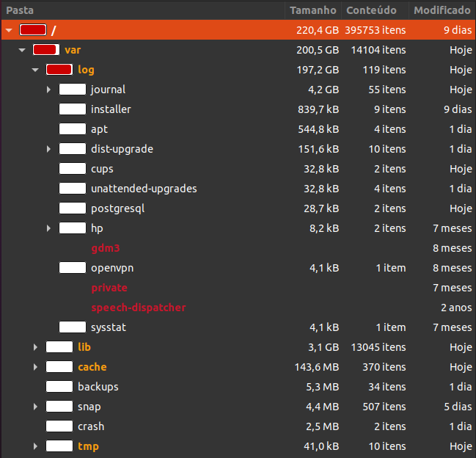The width and height of the screenshot is (476, 458).
Task: Select the postgresql folder
Action: pyautogui.click(x=118, y=208)
